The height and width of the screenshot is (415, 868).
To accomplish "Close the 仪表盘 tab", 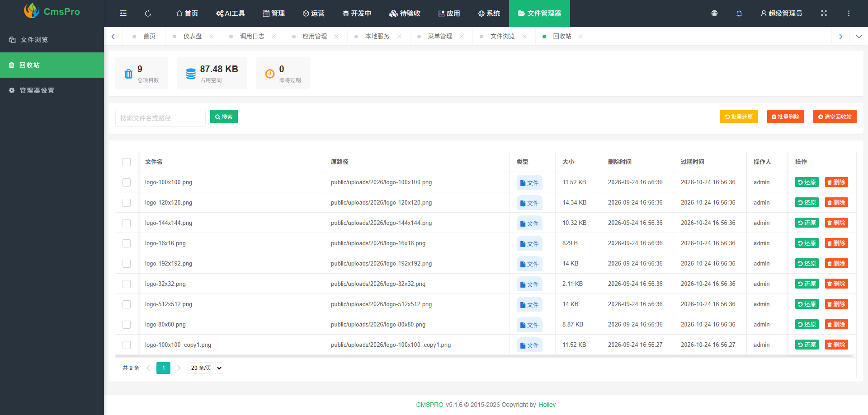I will pyautogui.click(x=211, y=37).
